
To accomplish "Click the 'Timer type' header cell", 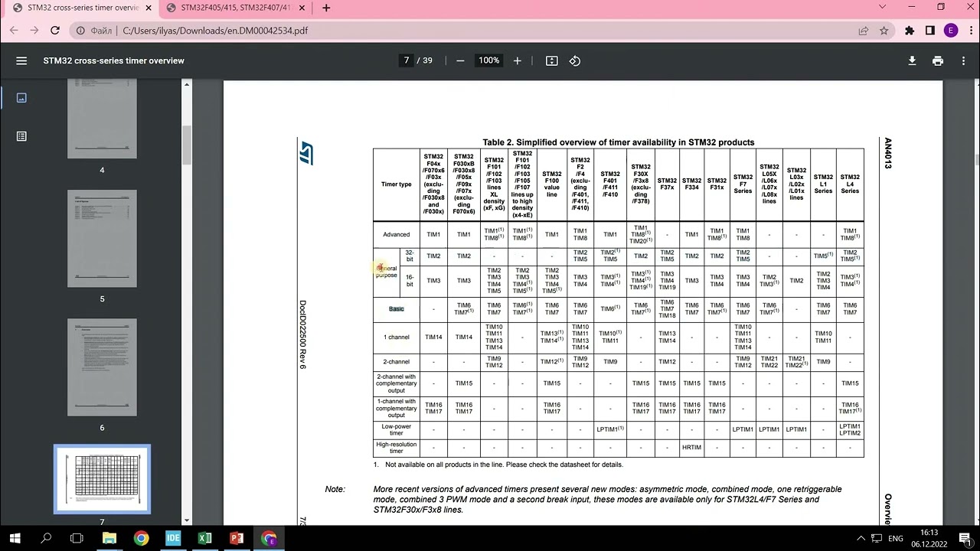I will pos(397,184).
